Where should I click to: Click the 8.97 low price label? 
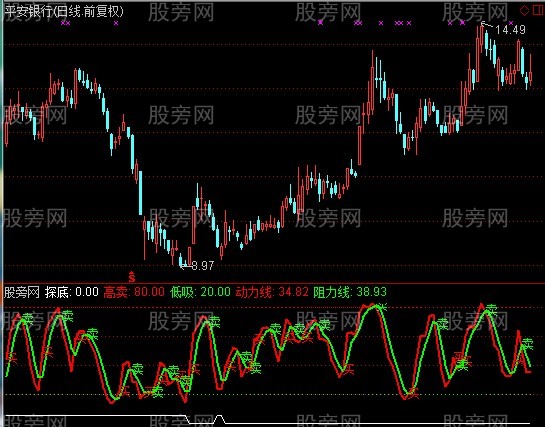click(202, 266)
